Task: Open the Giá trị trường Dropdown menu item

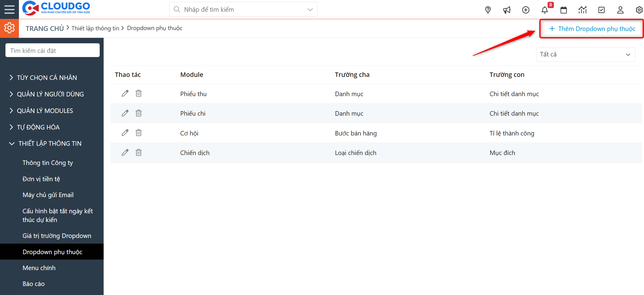Action: (57, 236)
